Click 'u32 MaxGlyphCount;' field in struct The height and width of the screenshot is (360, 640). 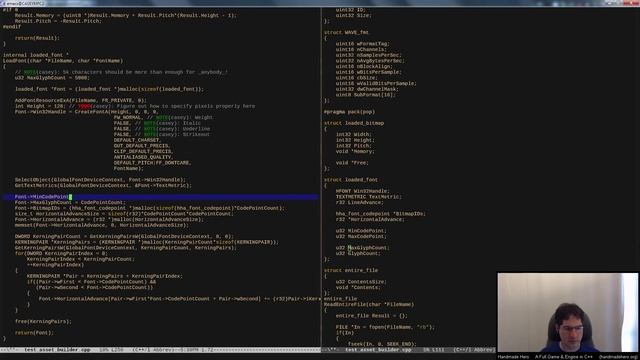363,248
